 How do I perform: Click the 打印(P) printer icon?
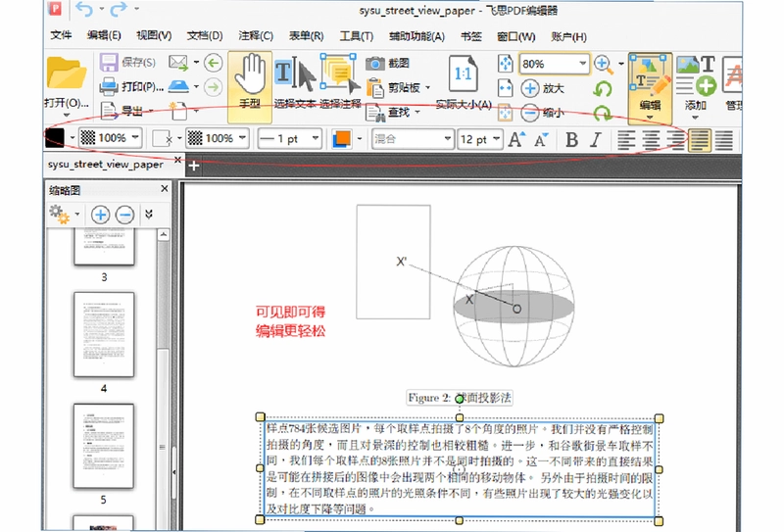109,86
